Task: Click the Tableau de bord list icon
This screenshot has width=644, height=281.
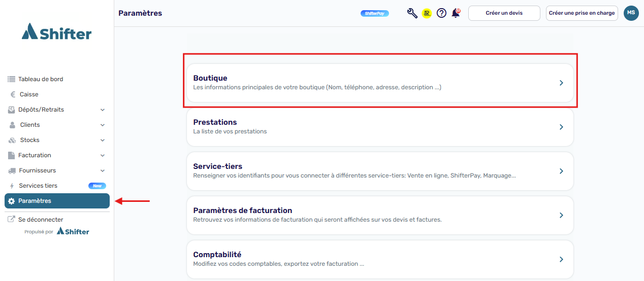Action: pos(12,79)
